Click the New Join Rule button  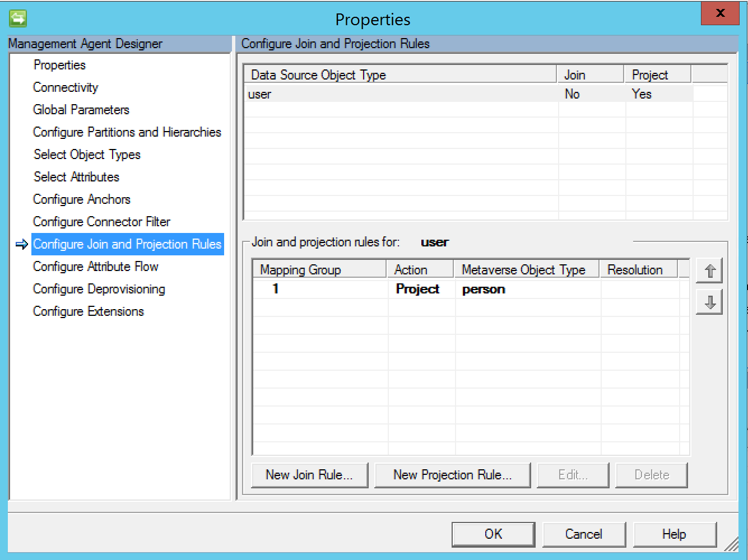pyautogui.click(x=309, y=475)
